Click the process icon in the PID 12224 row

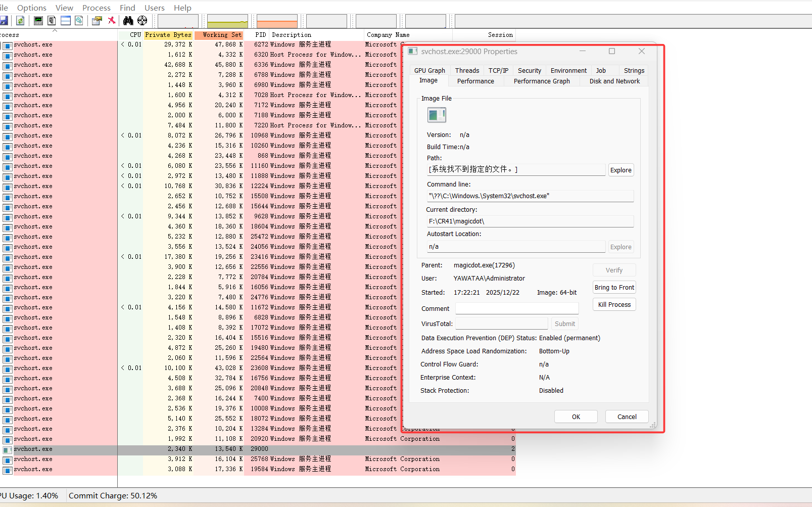pos(7,187)
